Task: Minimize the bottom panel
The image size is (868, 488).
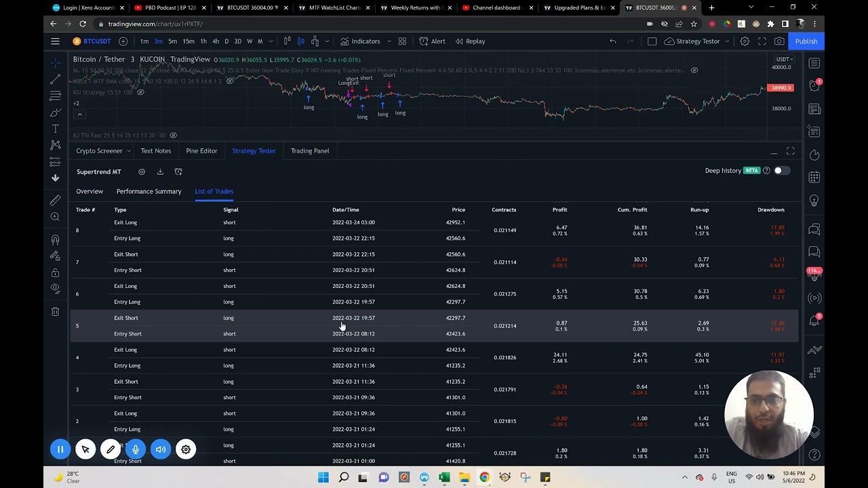Action: (774, 152)
